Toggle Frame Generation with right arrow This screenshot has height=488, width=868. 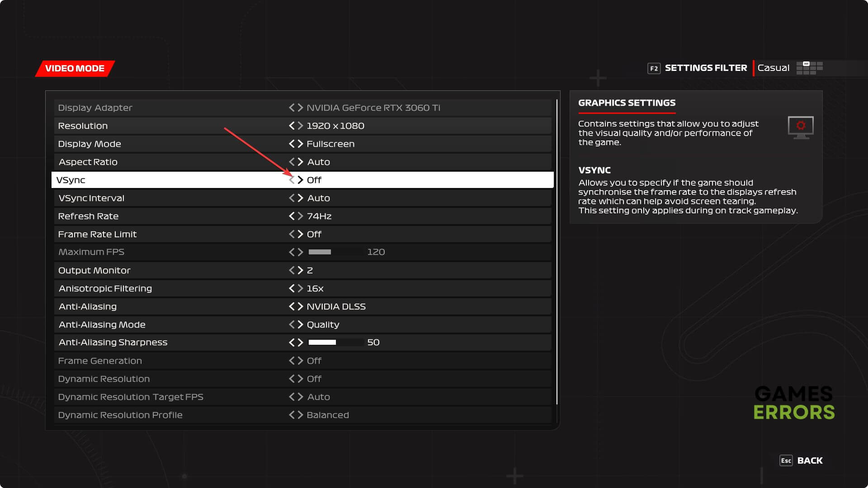click(x=301, y=361)
